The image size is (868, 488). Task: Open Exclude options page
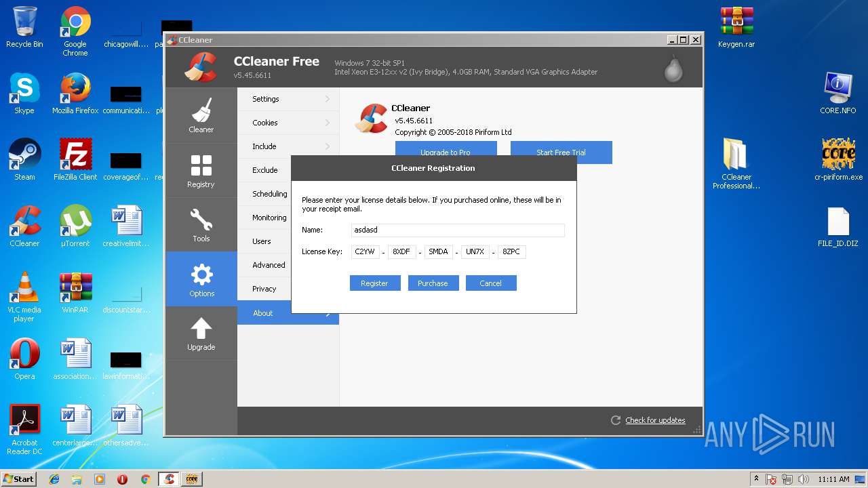[264, 170]
